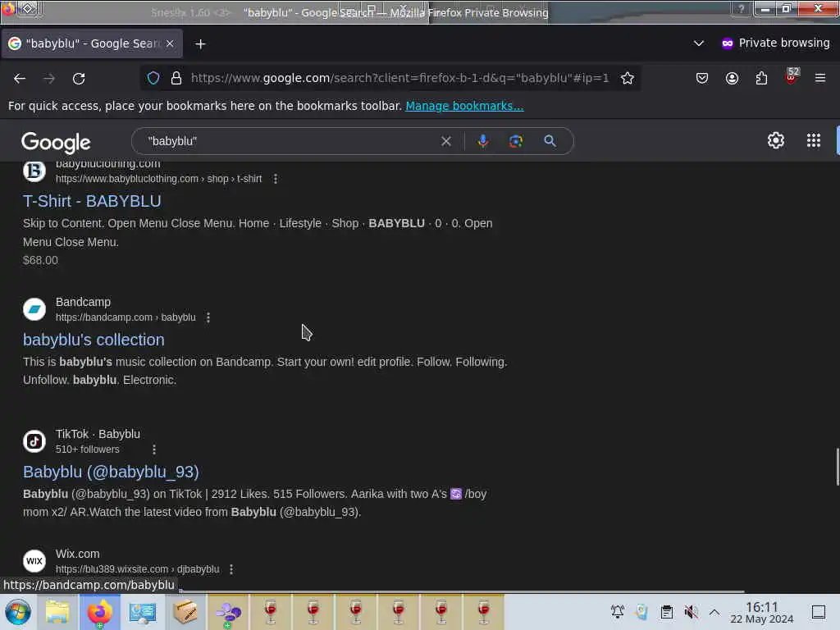The width and height of the screenshot is (840, 630).
Task: Focus the Google search field with "babyblu"
Action: click(x=290, y=141)
